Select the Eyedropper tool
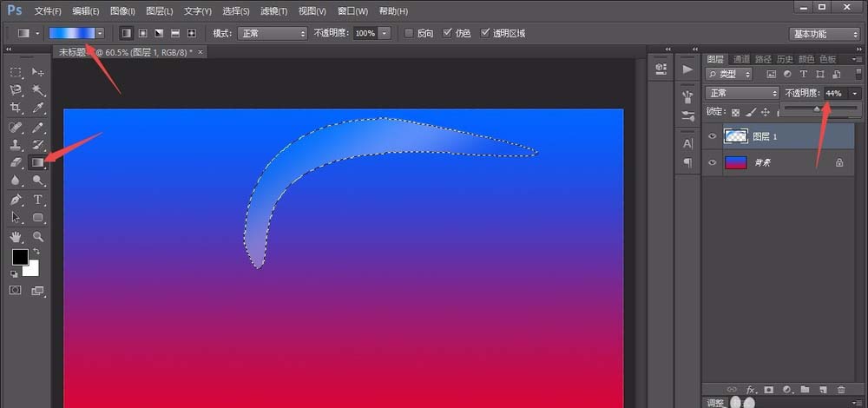 click(38, 108)
